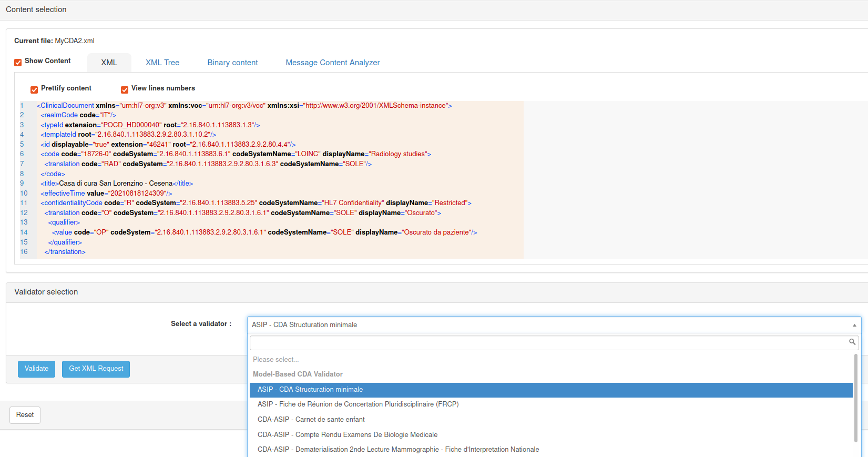Click the Reset button

click(x=25, y=415)
